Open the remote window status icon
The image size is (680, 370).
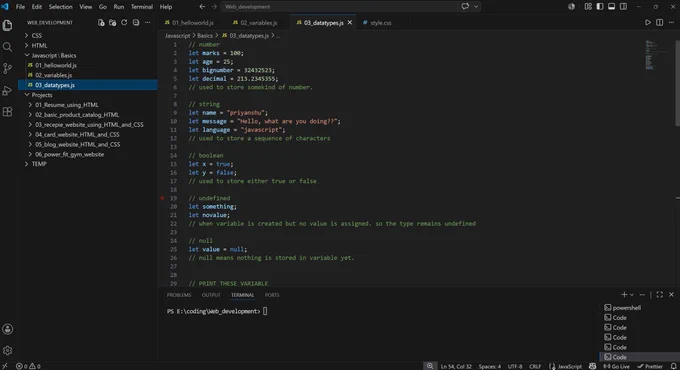[5, 366]
